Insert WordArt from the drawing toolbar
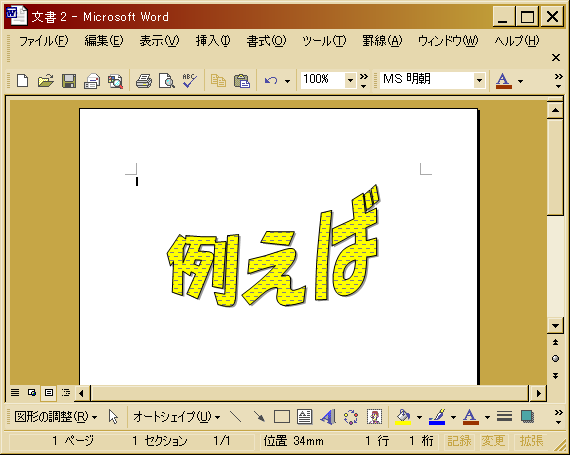 tap(328, 416)
